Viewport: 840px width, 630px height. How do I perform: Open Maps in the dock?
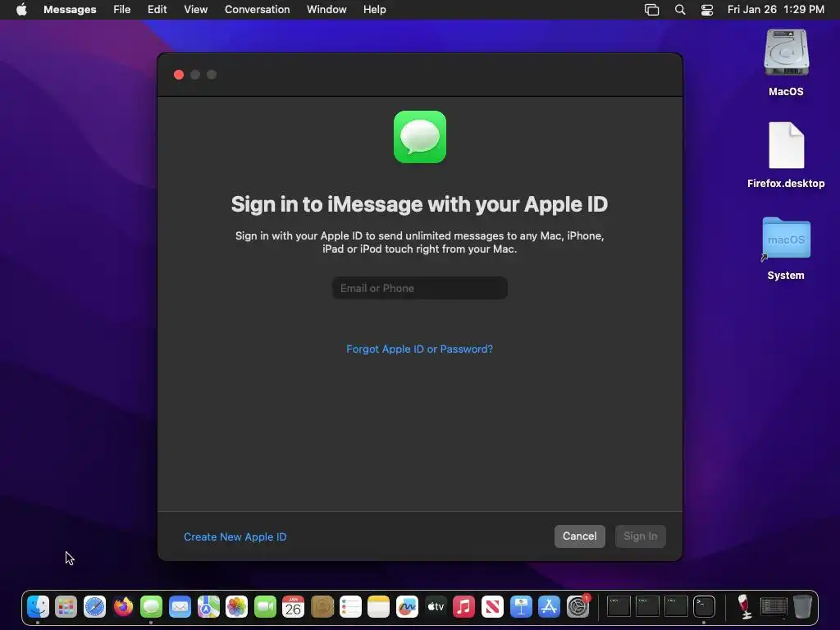tap(208, 607)
